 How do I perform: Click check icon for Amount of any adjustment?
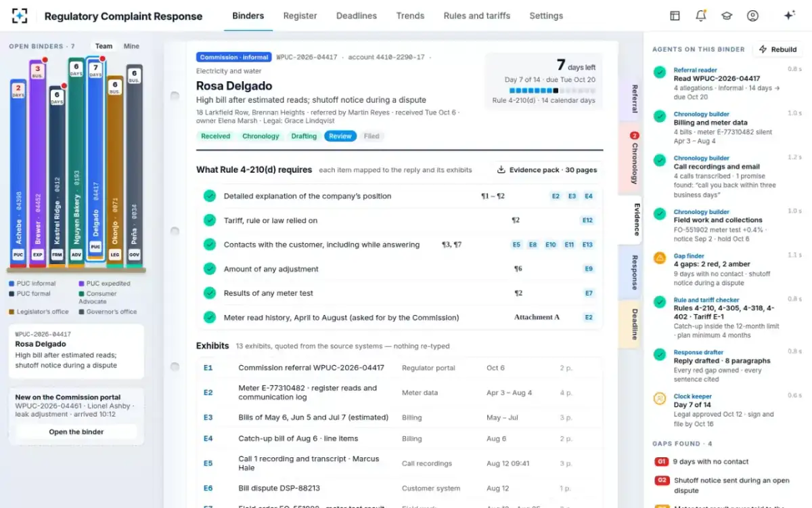click(210, 269)
